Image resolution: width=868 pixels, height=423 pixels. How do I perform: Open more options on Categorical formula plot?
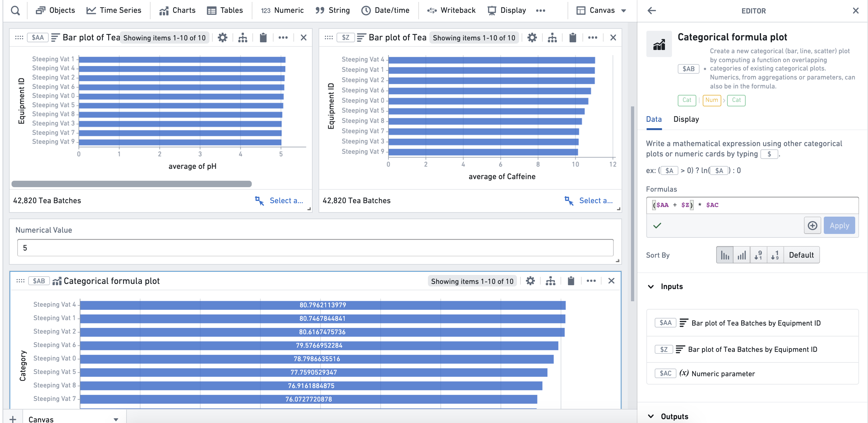point(591,281)
